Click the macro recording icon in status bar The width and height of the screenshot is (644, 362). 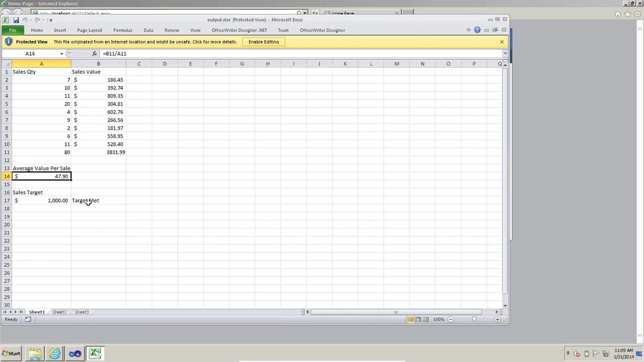(x=28, y=319)
